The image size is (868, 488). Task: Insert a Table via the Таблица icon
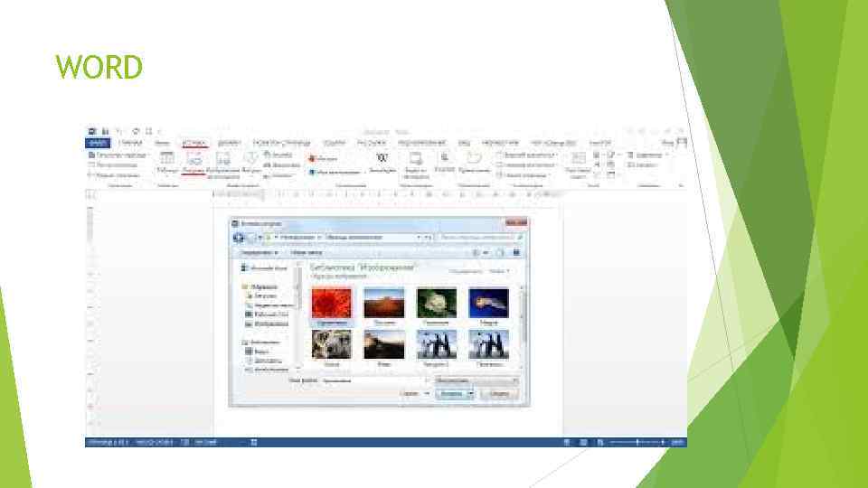(166, 164)
